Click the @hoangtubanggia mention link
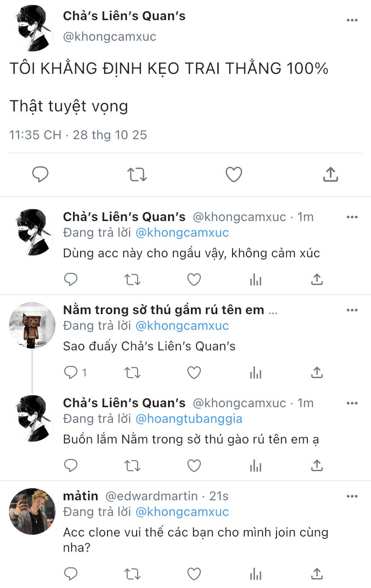 [189, 419]
